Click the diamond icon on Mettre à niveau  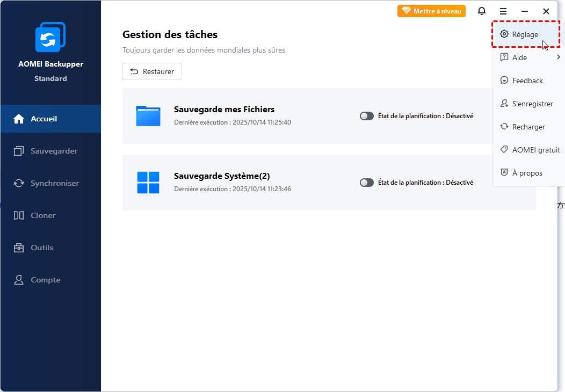tap(407, 11)
